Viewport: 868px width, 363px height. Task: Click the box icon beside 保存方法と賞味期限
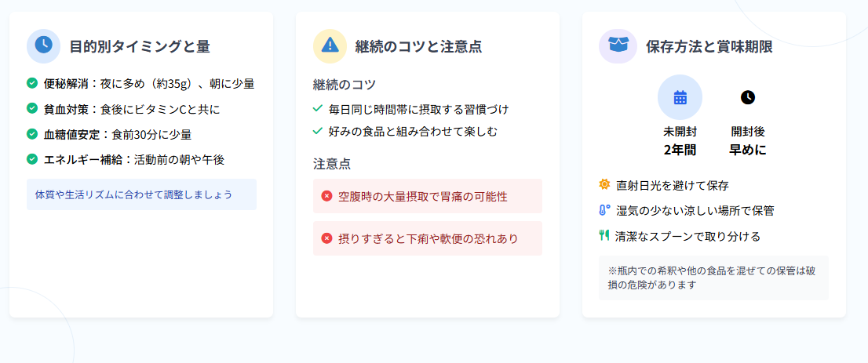coord(616,45)
